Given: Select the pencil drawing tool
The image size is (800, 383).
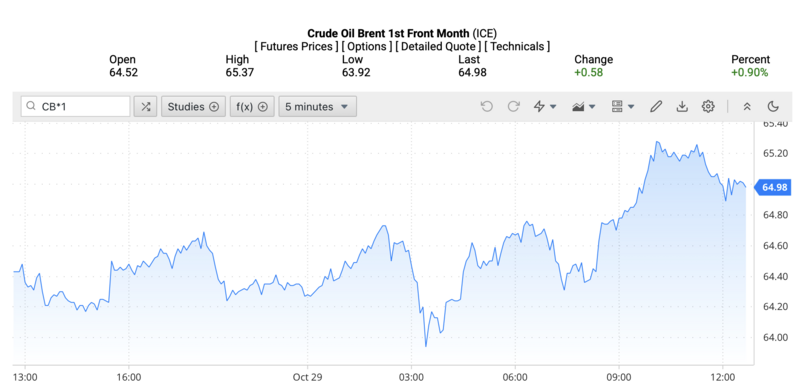Looking at the screenshot, I should coord(656,107).
